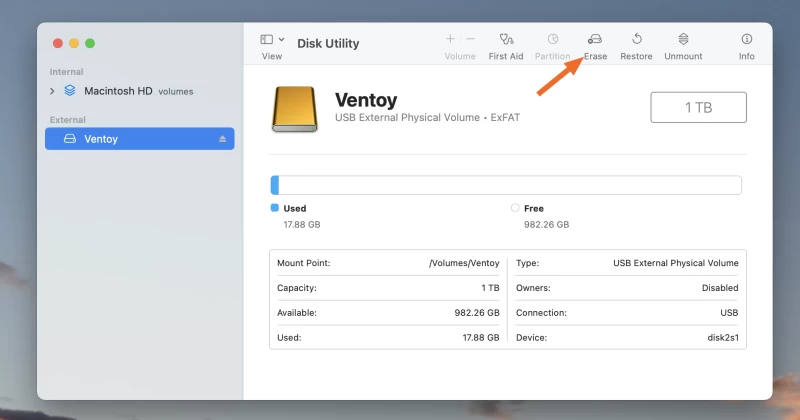The image size is (800, 420).
Task: Click the Partition toolbar icon
Action: (x=552, y=40)
